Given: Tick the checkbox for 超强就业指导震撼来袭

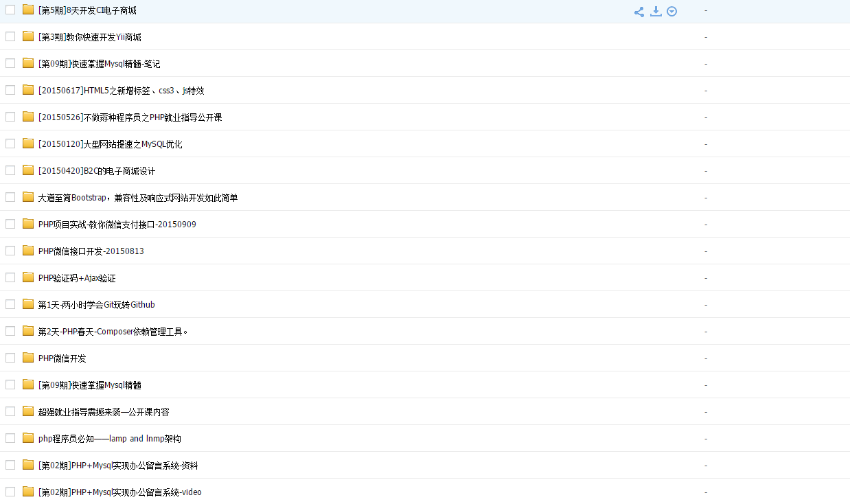Looking at the screenshot, I should click(10, 411).
